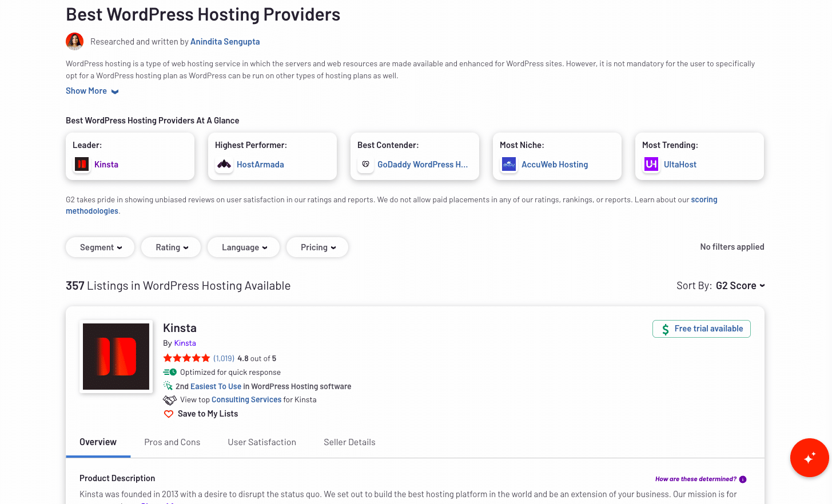Click the info icon next to How are these determined

coord(742,479)
